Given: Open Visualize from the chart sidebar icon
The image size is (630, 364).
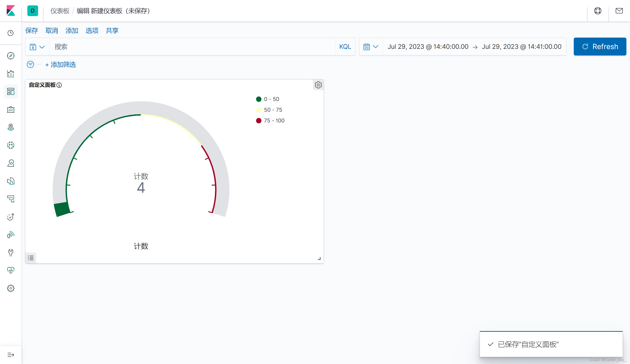Looking at the screenshot, I should (11, 74).
